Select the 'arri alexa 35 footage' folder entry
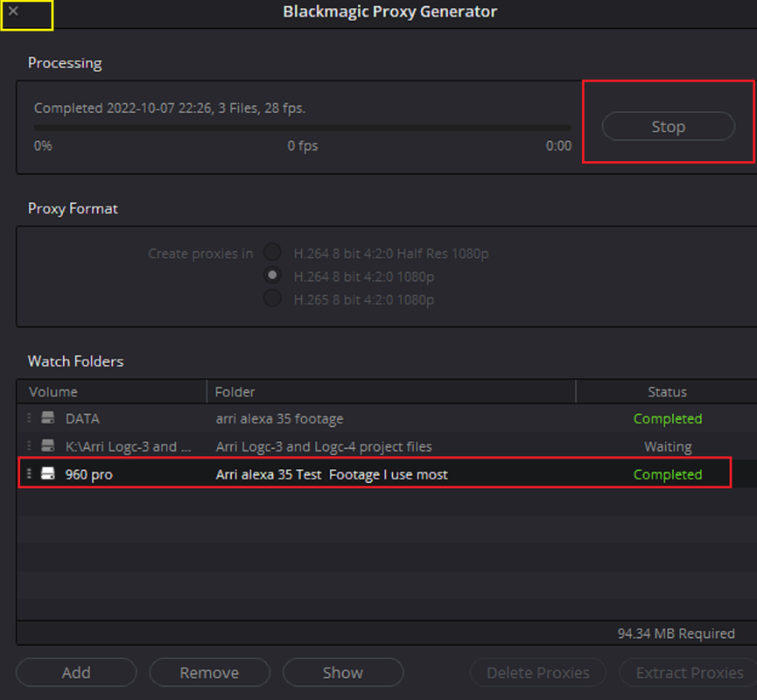Image resolution: width=757 pixels, height=700 pixels. (279, 418)
